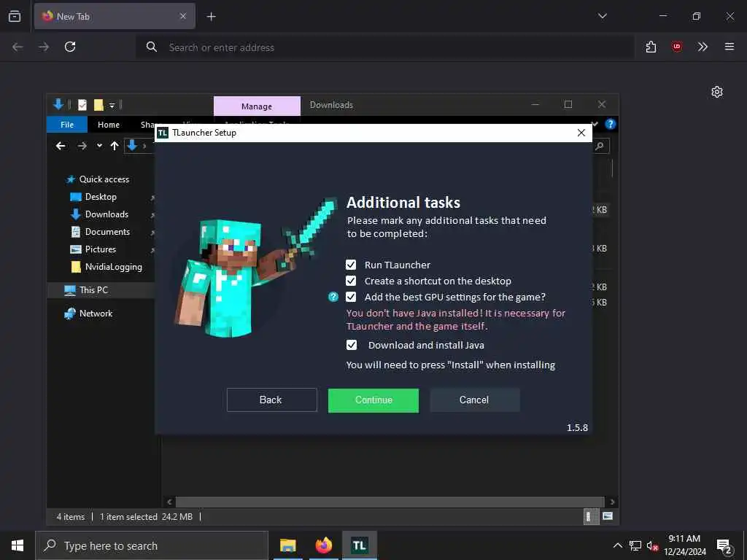Viewport: 747px width, 560px height.
Task: Click Firefox forward button
Action: [x=44, y=47]
